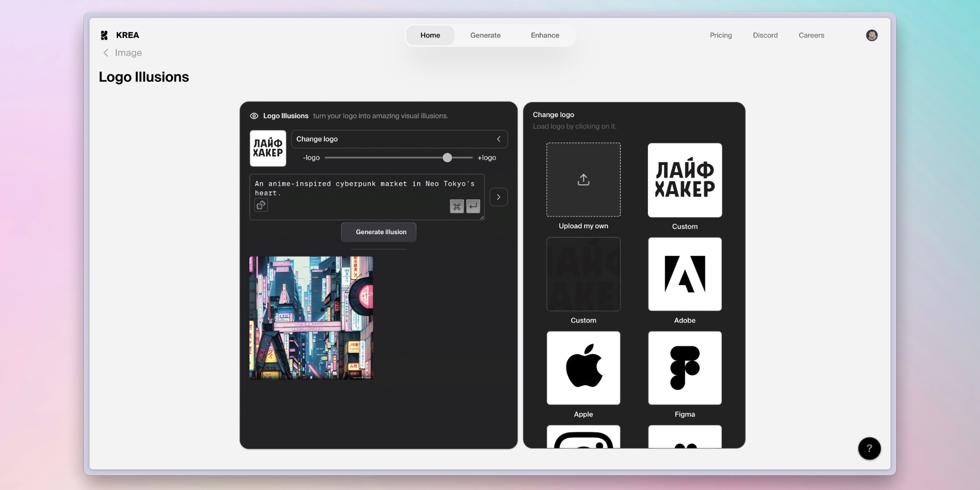980x490 pixels.
Task: Click the KREA logo icon
Action: (104, 35)
